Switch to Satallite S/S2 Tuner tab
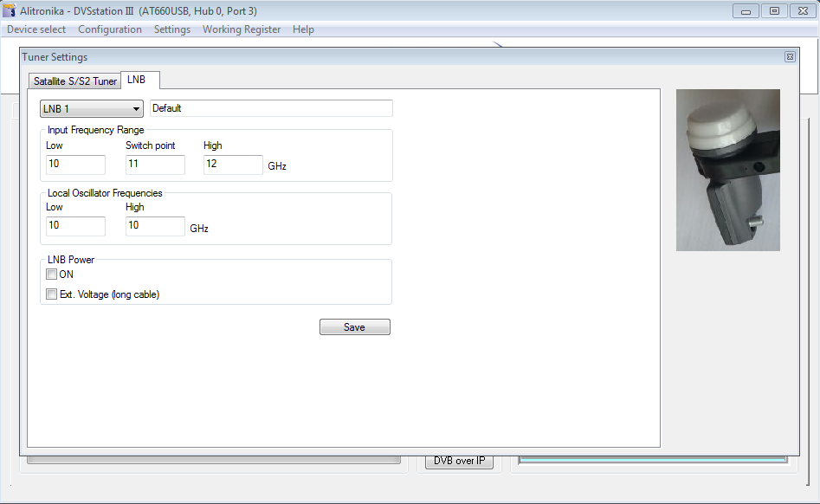Image resolution: width=820 pixels, height=504 pixels. click(75, 81)
